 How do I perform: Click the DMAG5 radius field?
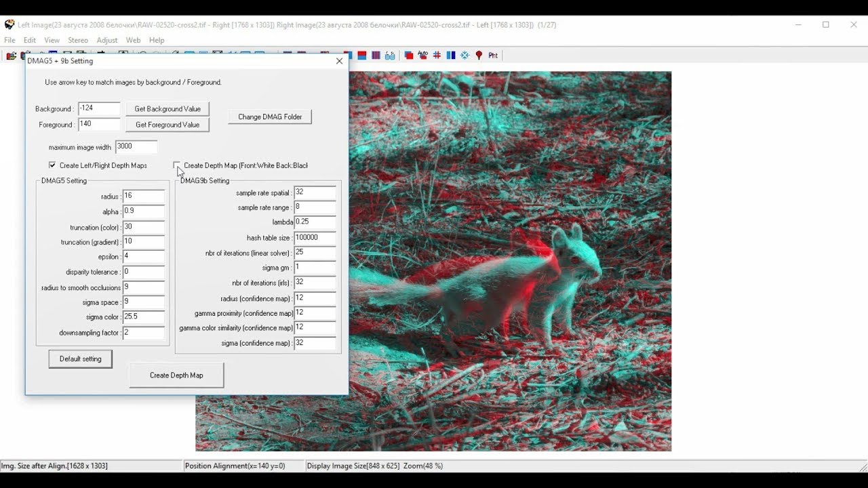pos(144,196)
